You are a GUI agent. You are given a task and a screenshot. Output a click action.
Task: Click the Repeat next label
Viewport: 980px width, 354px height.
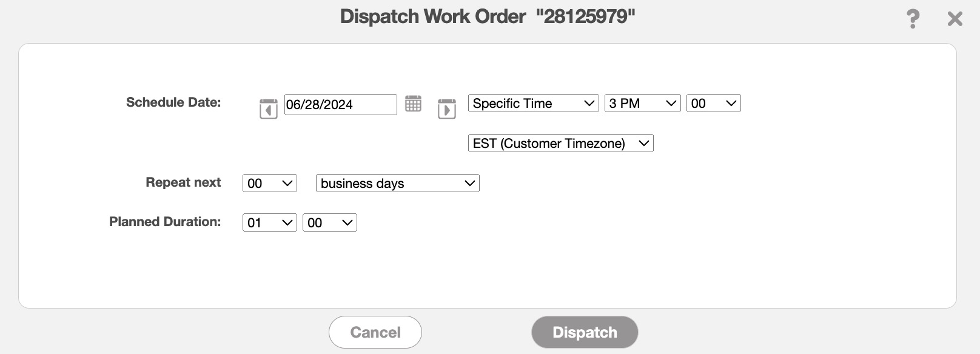(x=183, y=182)
